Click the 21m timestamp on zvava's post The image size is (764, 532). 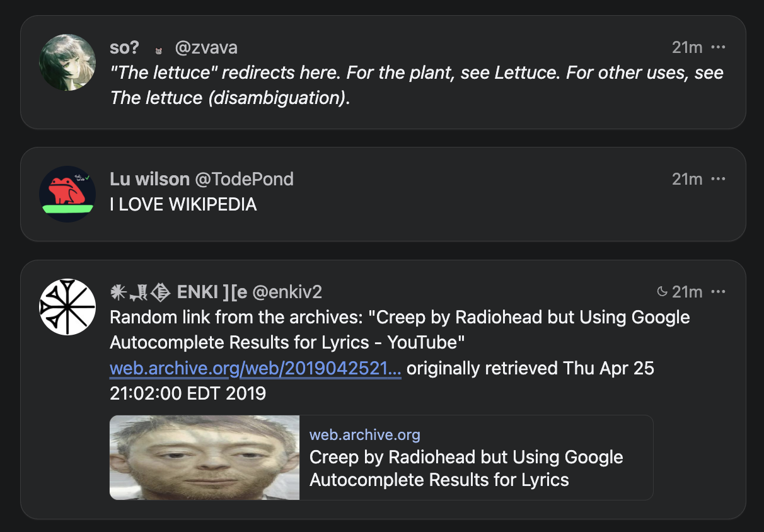point(687,47)
